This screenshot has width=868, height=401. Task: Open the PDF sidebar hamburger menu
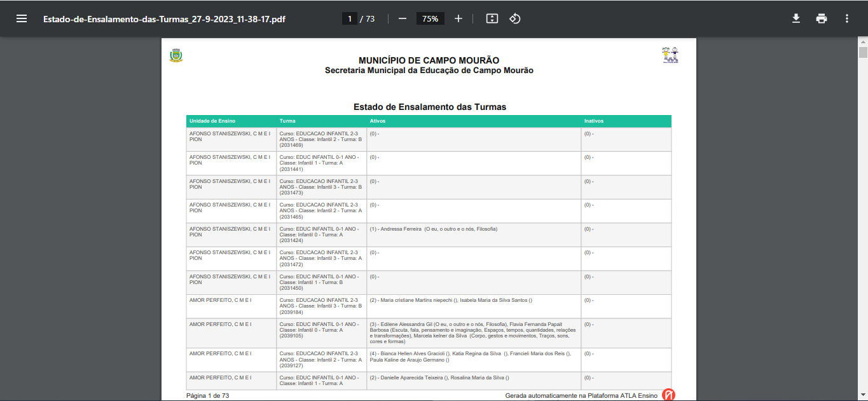22,18
